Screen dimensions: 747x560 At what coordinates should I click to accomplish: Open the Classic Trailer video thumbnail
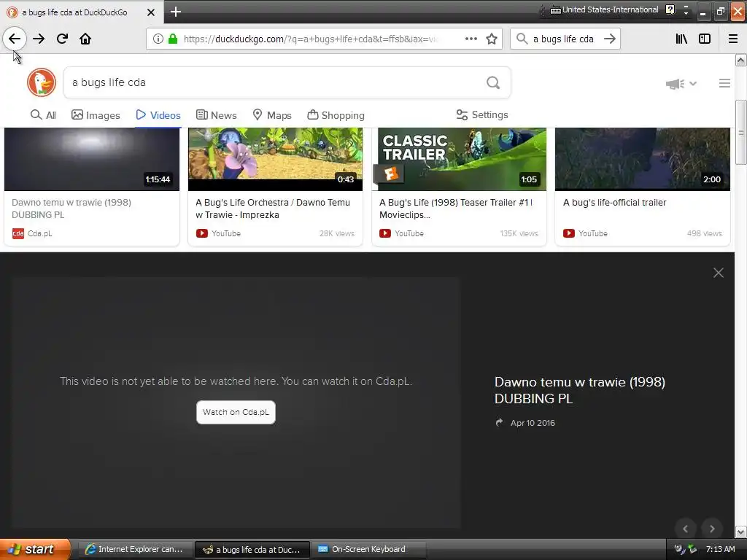coord(460,159)
